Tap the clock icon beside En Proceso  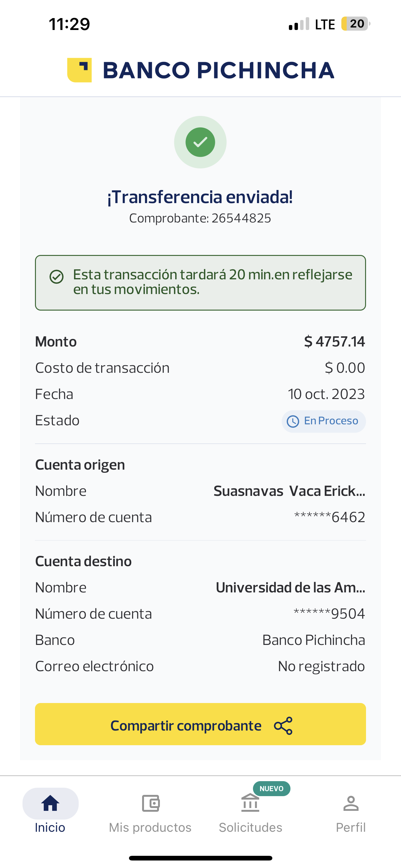[293, 421]
